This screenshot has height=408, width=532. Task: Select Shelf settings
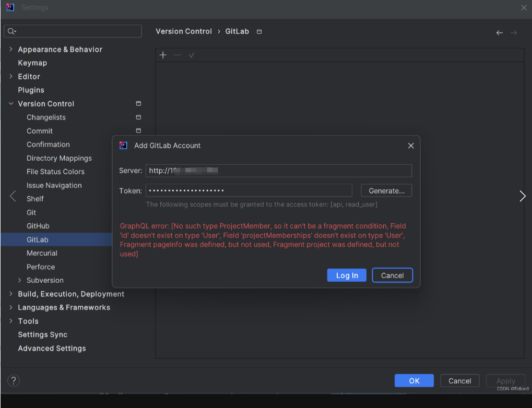pyautogui.click(x=36, y=199)
